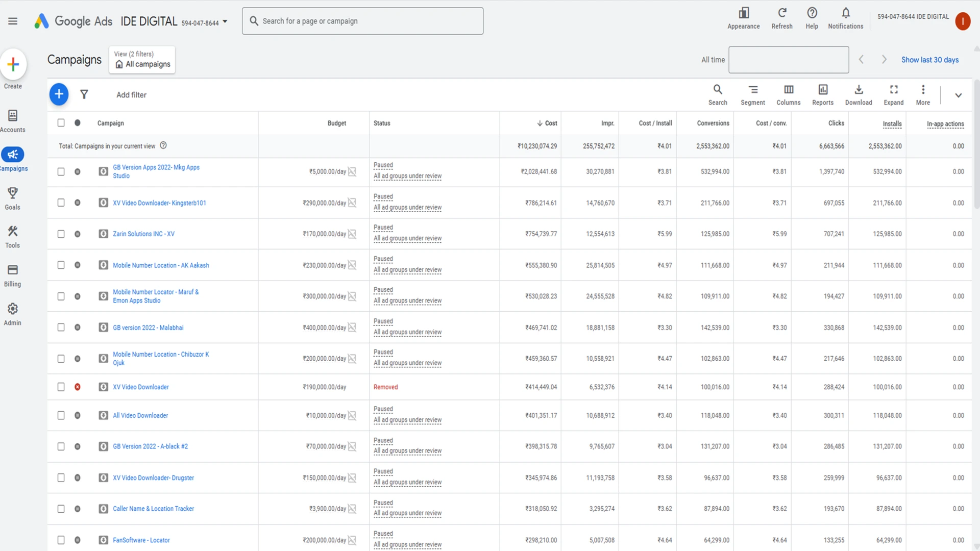Download the campaign table
The image size is (980, 551).
coord(858,95)
